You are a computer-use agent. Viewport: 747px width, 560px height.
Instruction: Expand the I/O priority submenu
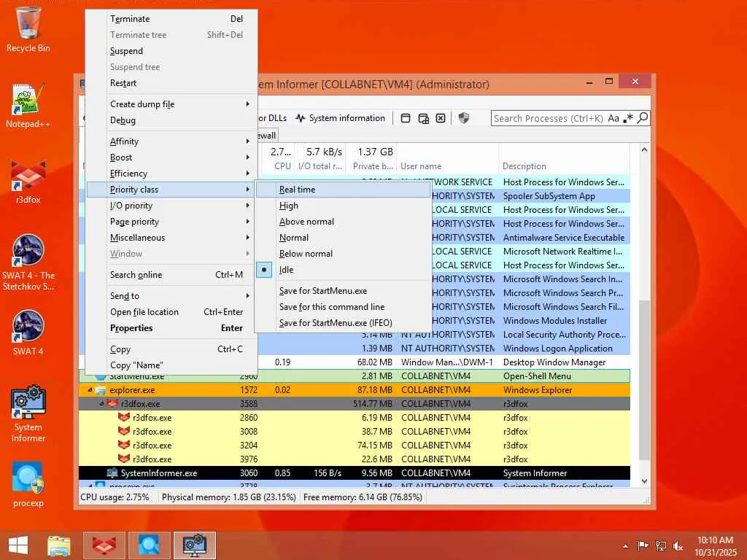point(171,206)
